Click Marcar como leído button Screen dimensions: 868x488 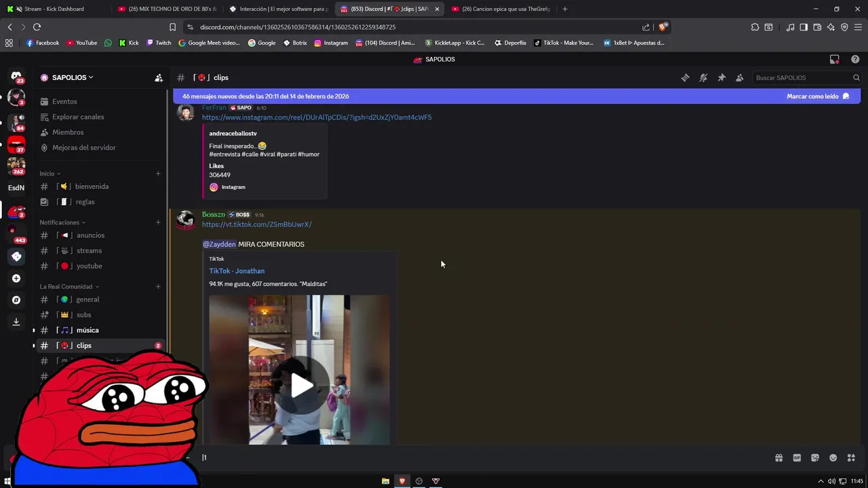pos(818,96)
